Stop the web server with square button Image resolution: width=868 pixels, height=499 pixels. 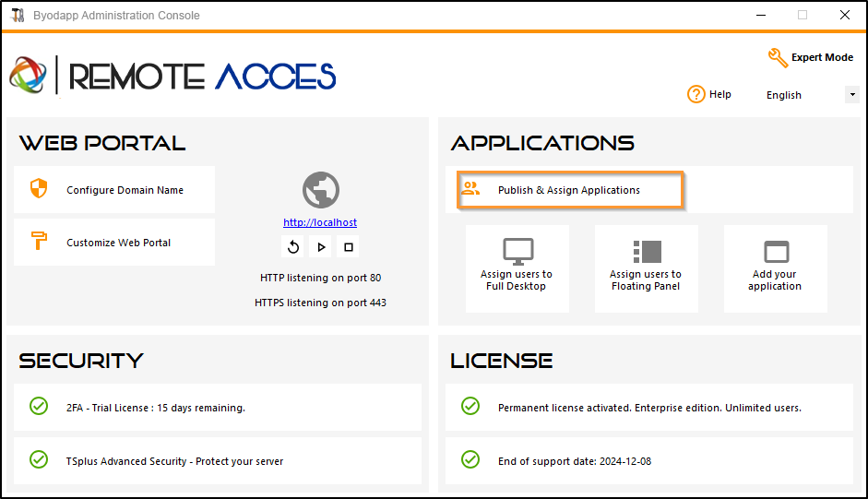point(348,247)
